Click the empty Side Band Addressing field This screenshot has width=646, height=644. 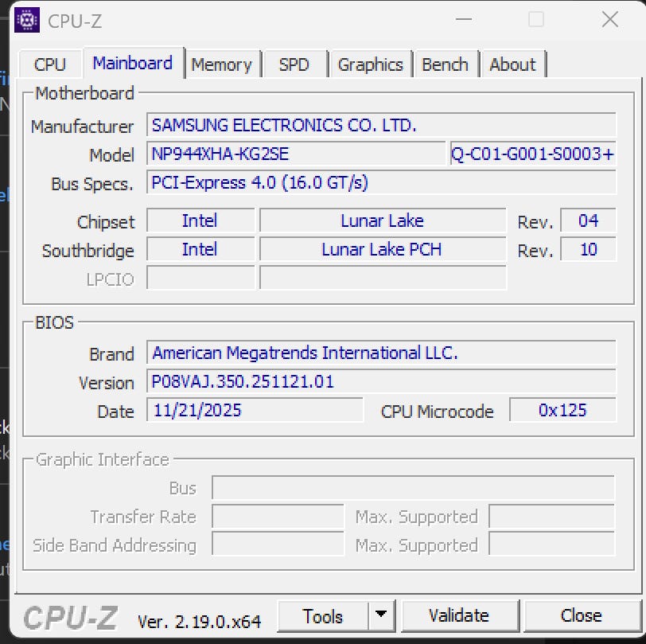[278, 544]
